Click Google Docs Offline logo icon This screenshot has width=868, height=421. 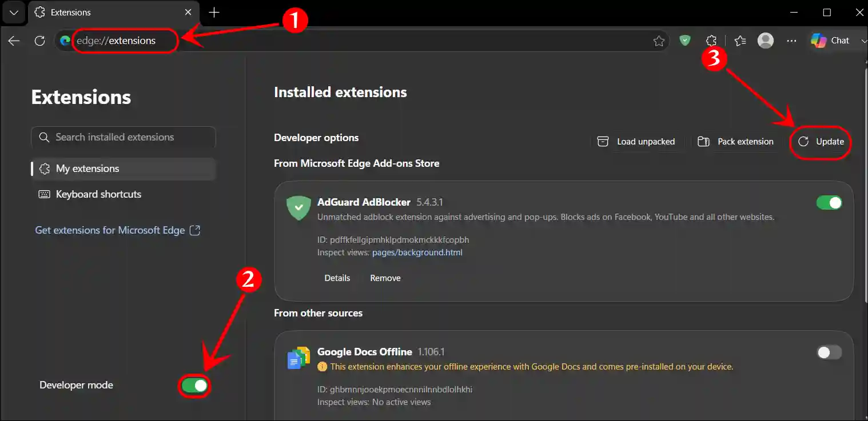click(x=298, y=358)
